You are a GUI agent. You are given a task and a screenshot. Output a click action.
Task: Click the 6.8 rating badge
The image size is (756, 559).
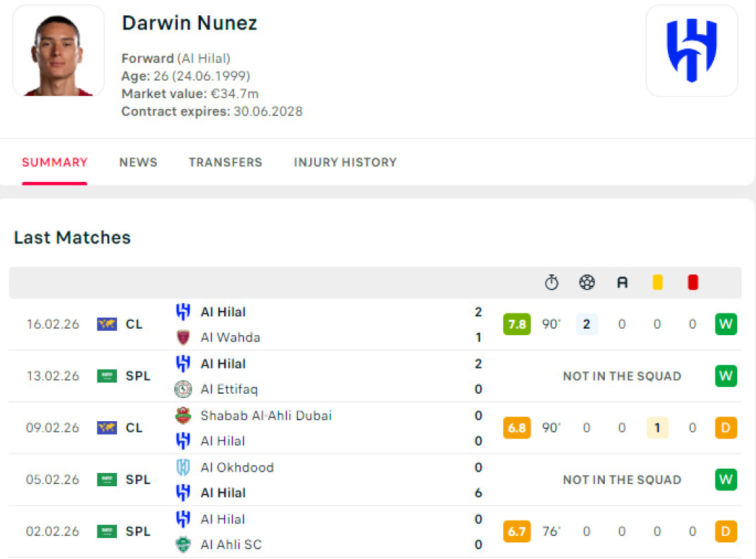coord(517,428)
